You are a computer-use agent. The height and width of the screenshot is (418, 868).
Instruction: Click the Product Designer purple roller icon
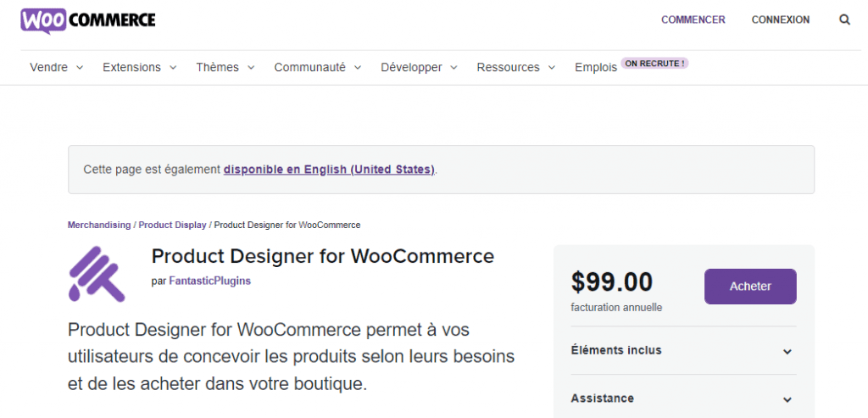[97, 274]
